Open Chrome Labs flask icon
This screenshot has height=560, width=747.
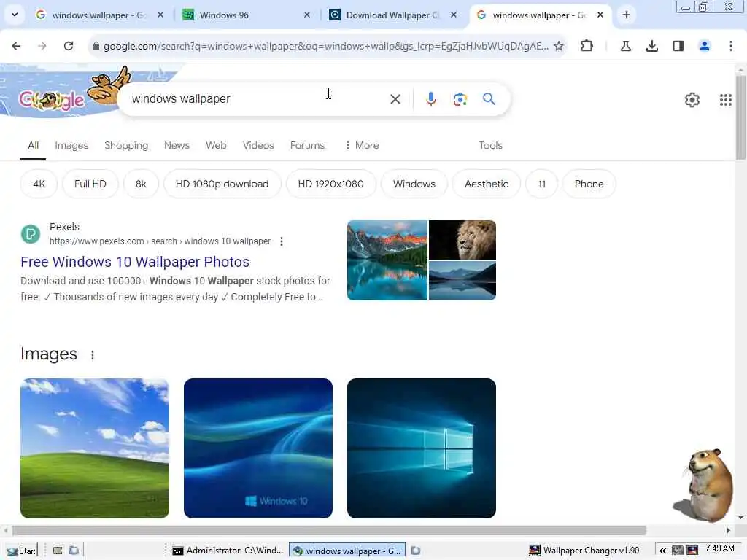tap(626, 46)
